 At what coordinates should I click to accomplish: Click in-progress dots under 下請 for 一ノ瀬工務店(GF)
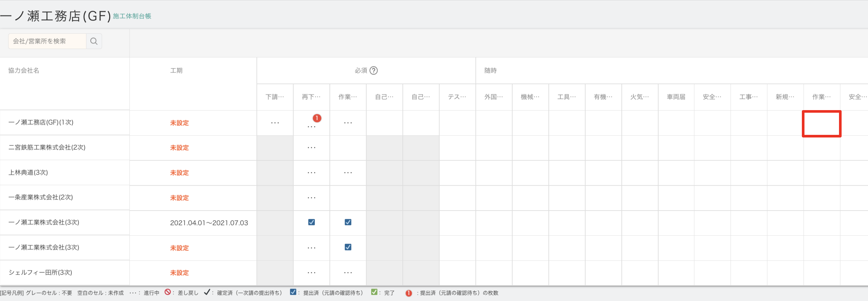click(275, 123)
